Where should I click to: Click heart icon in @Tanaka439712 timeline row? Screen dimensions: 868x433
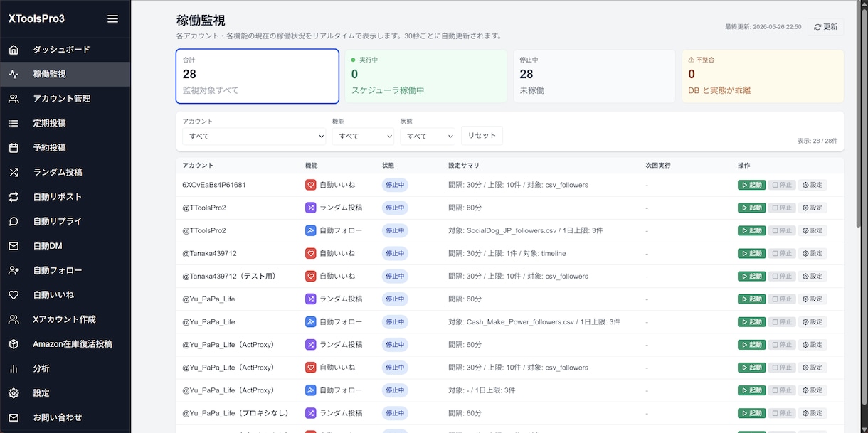tap(310, 253)
